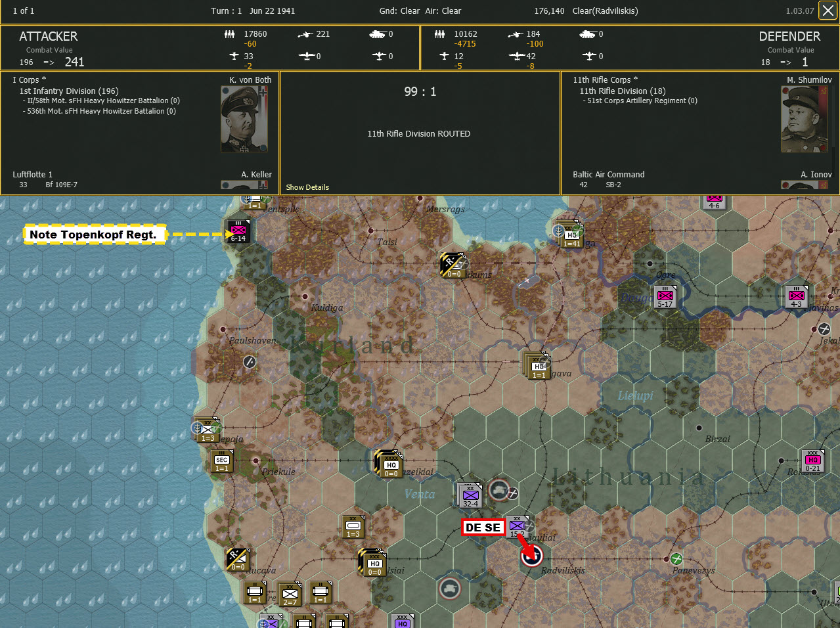Select the XXXX HQ 0=0 stack near Mazeikiai
Viewport: 840px width, 628px height.
point(389,464)
